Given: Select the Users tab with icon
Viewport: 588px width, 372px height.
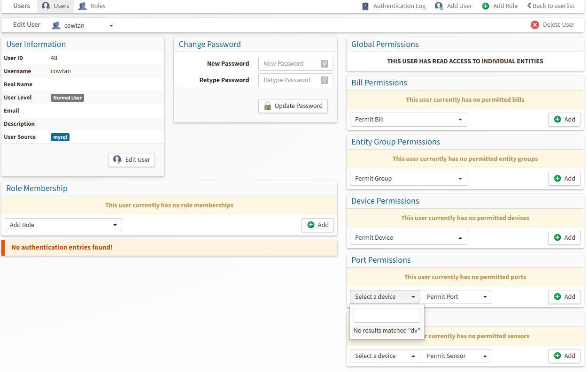Looking at the screenshot, I should point(55,6).
